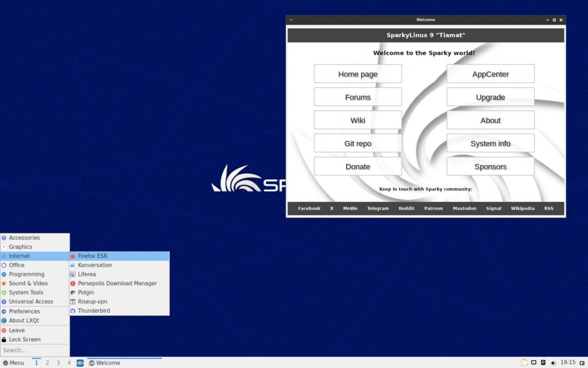Launch AppCenter from Welcome window
Screen dimensions: 588x368
490,74
